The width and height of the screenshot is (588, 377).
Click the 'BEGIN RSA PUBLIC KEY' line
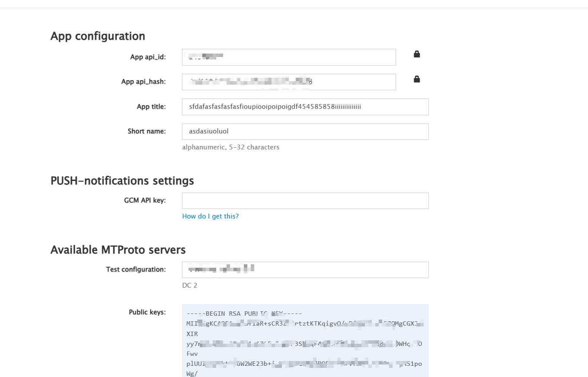point(244,314)
